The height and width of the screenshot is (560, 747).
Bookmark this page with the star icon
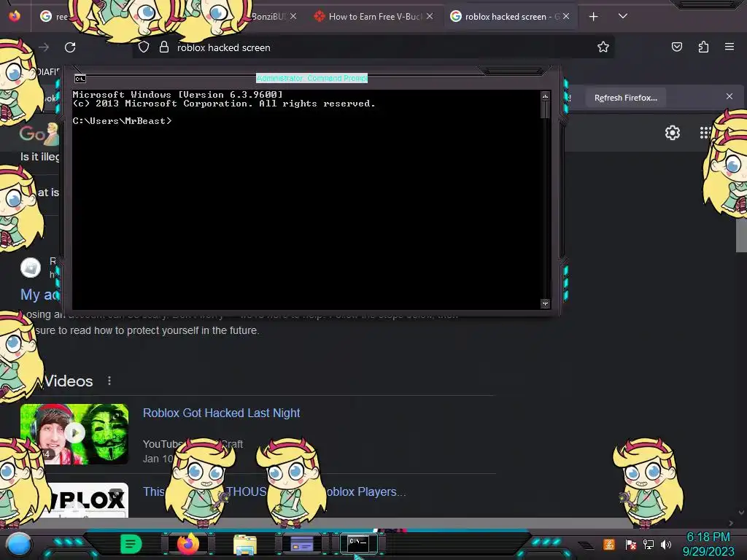[603, 47]
